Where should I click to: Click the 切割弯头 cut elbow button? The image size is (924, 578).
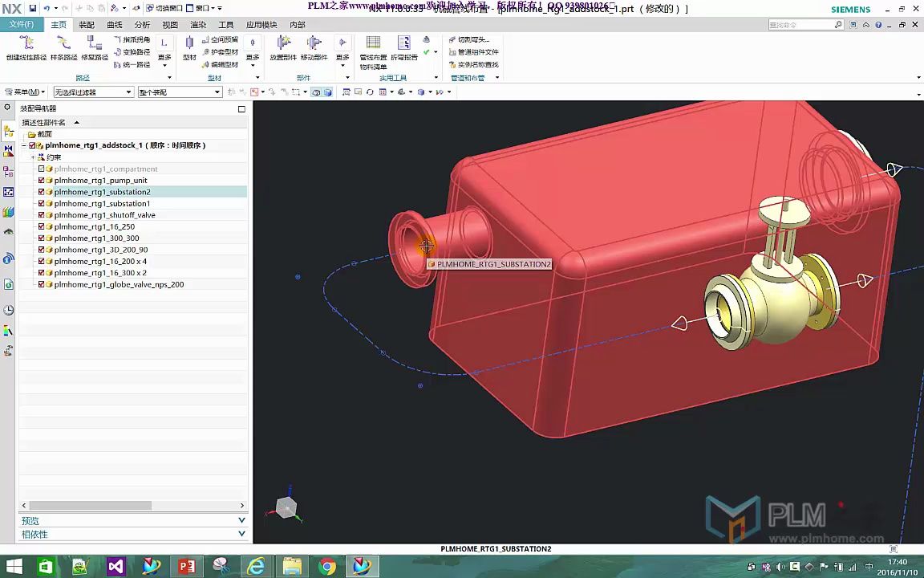468,39
